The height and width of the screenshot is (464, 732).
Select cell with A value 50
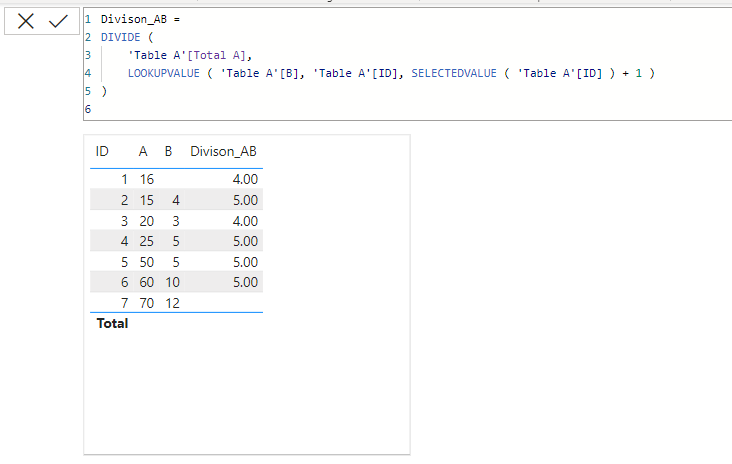tap(147, 262)
